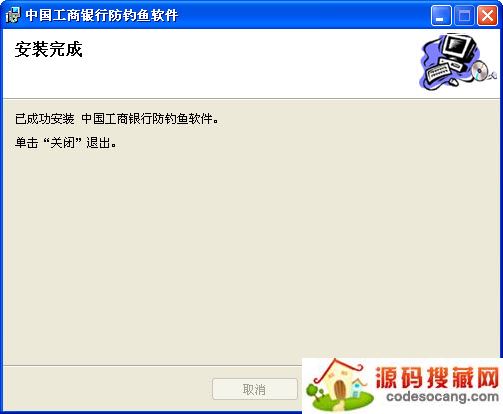Click the house logo in watermark
The height and width of the screenshot is (414, 503).
[338, 383]
